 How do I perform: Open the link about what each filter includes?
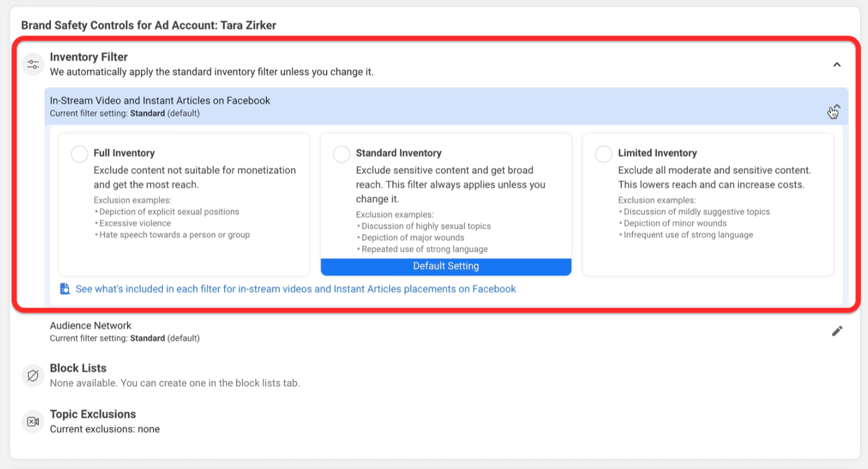click(x=296, y=289)
